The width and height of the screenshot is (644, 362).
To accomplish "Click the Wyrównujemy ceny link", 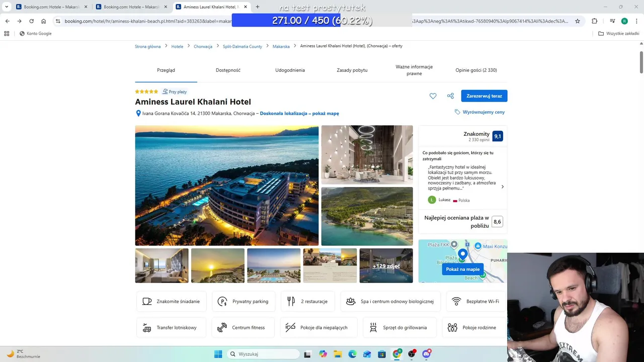I will pos(484,112).
